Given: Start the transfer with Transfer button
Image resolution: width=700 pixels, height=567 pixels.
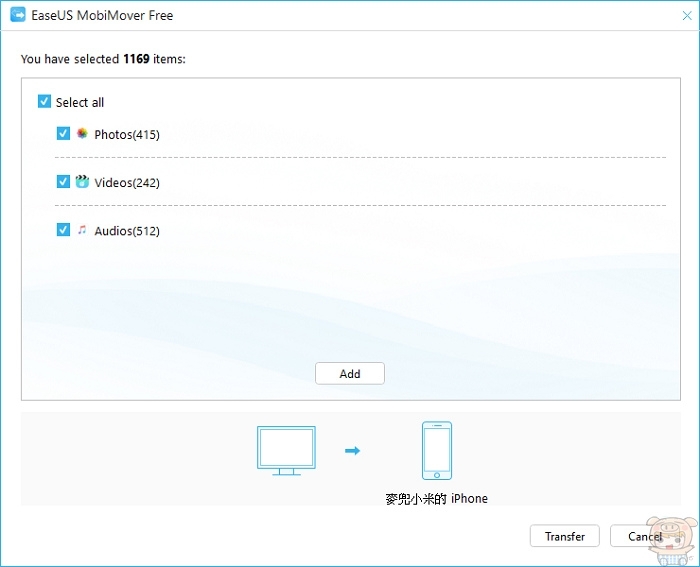Looking at the screenshot, I should tap(564, 536).
